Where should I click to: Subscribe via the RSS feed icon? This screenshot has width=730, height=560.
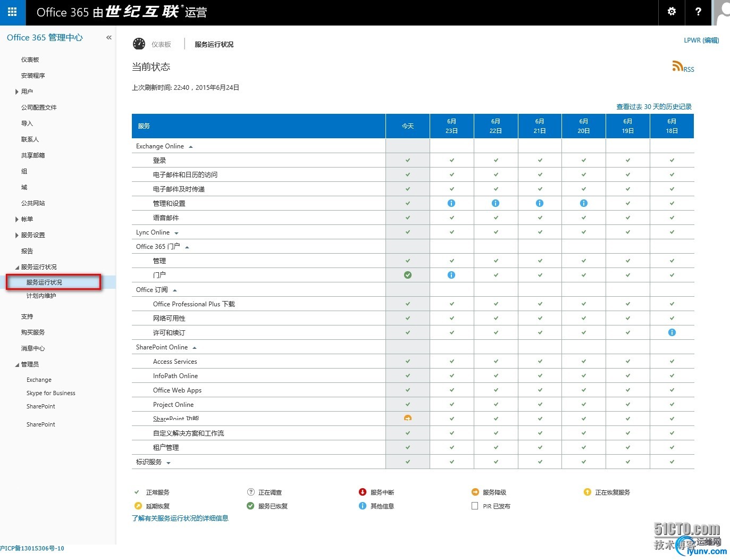[x=677, y=66]
